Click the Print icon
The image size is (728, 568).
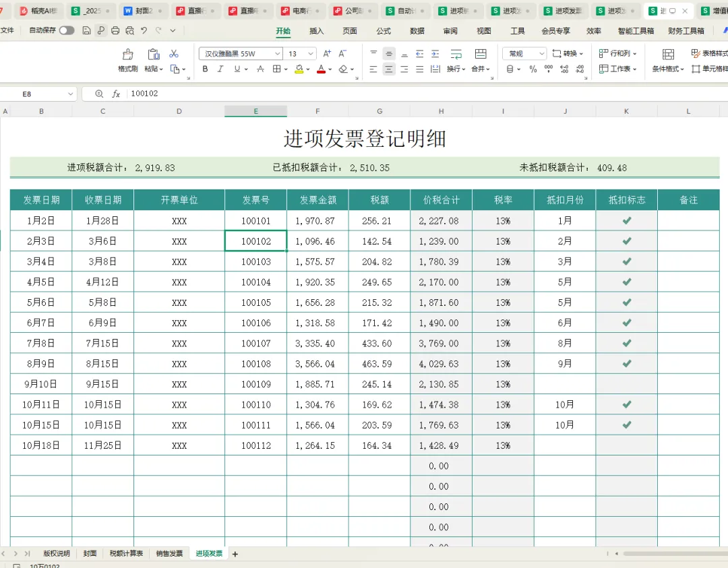[x=115, y=30]
